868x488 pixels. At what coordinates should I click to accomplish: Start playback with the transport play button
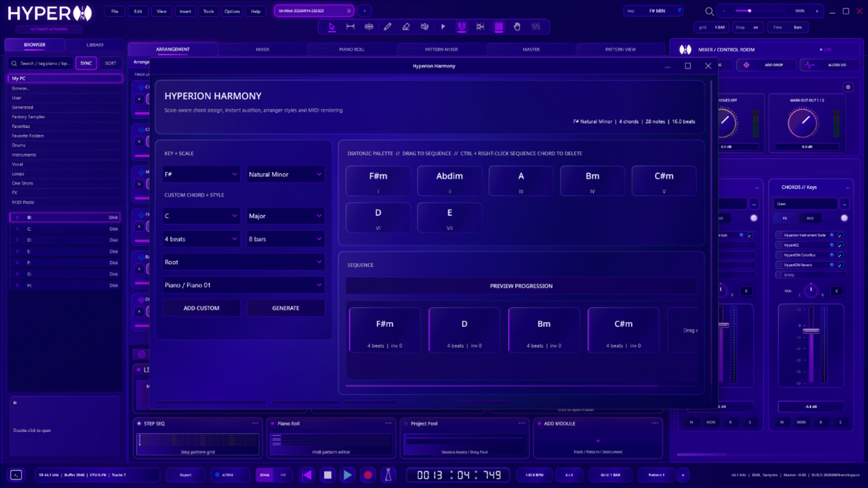click(348, 475)
